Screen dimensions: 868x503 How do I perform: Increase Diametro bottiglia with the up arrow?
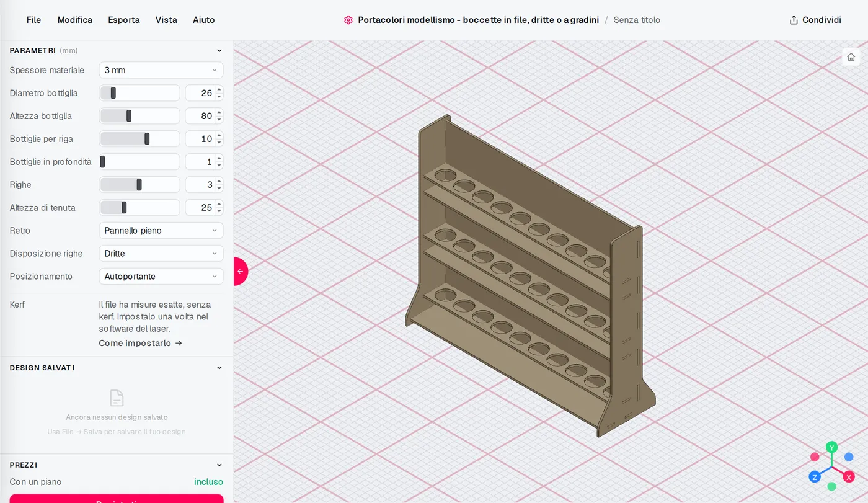click(219, 90)
